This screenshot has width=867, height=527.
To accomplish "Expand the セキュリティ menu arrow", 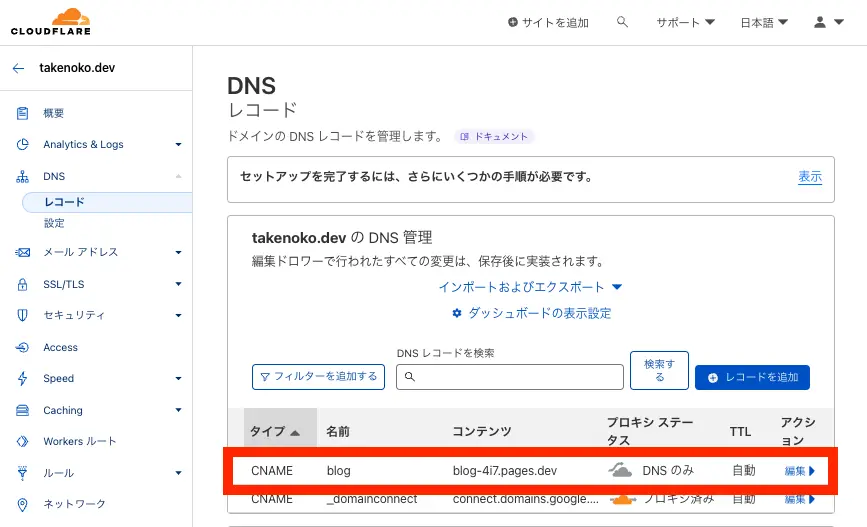I will click(178, 315).
